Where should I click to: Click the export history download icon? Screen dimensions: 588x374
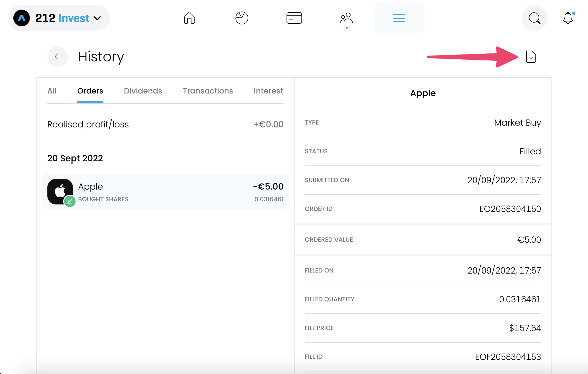click(x=531, y=57)
